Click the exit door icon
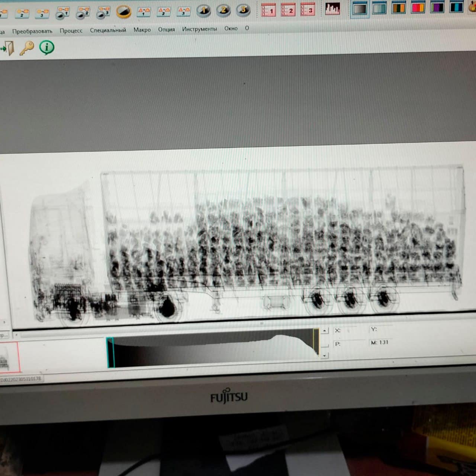Viewport: 476px width, 476px height. 7,48
